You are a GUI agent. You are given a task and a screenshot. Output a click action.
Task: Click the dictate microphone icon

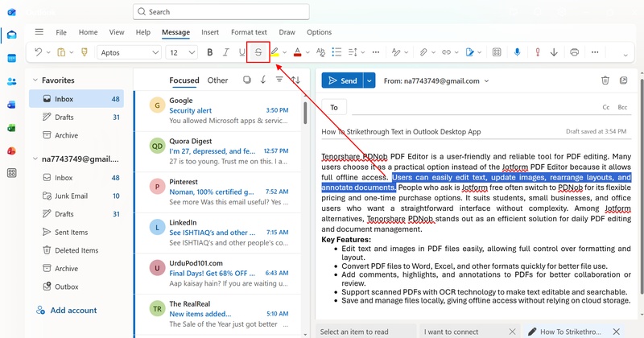click(516, 52)
